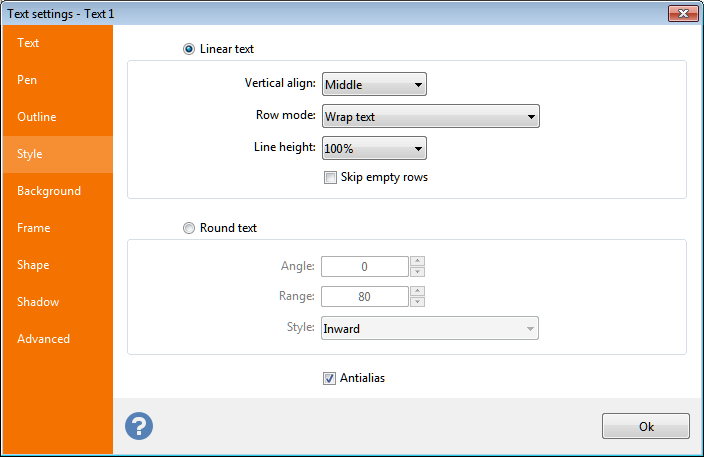
Task: Open the Pen settings tab
Action: (57, 80)
